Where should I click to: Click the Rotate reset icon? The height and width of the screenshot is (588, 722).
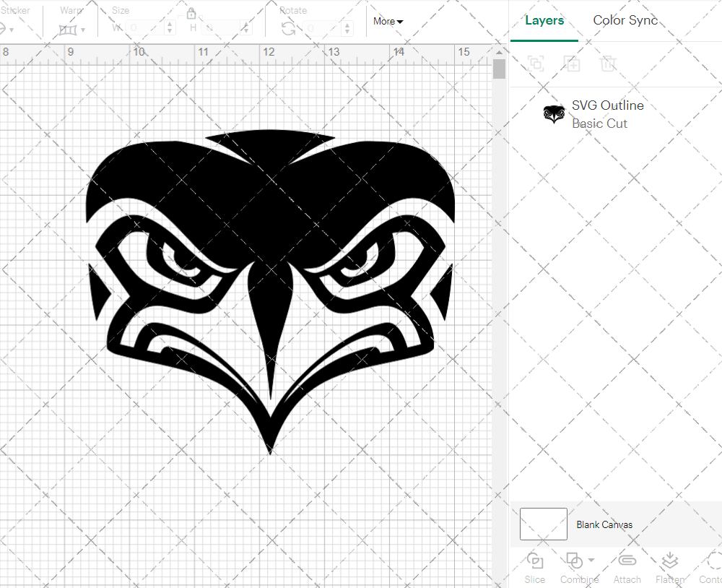tap(287, 29)
